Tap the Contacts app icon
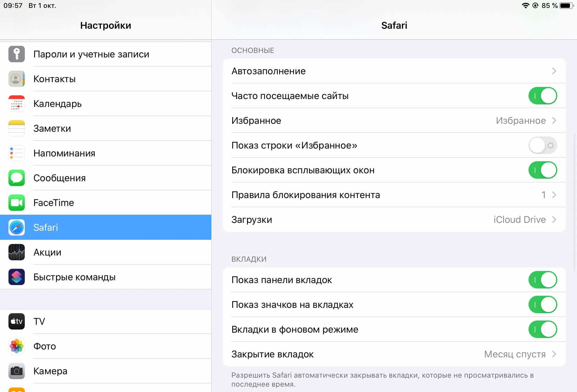The height and width of the screenshot is (392, 577). click(17, 79)
